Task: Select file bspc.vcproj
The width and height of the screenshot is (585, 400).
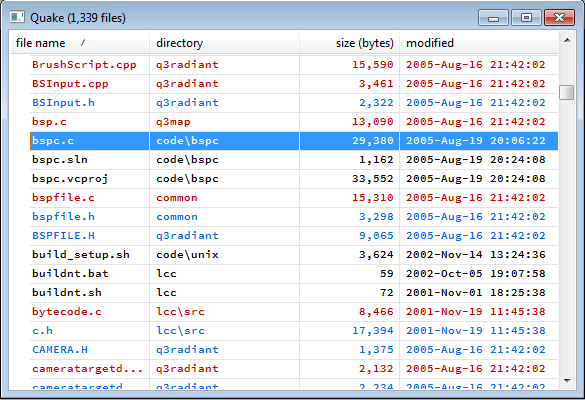Action: [x=70, y=179]
